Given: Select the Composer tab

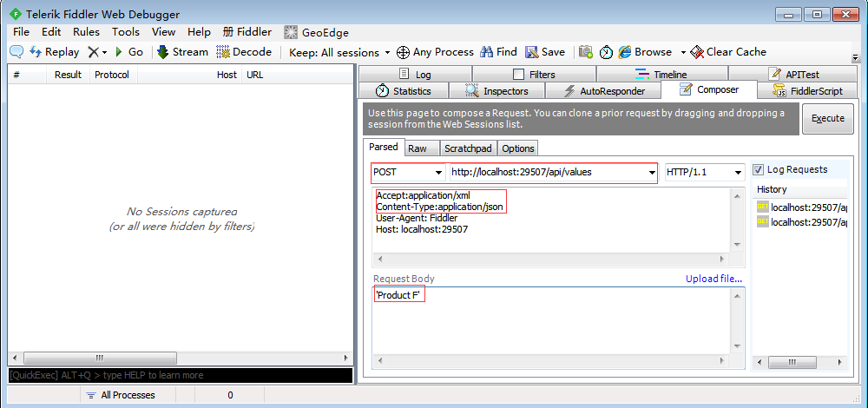Looking at the screenshot, I should click(x=708, y=89).
